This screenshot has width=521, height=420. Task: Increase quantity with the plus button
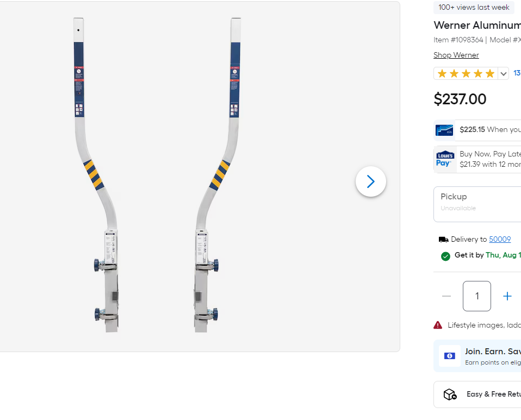click(x=507, y=296)
